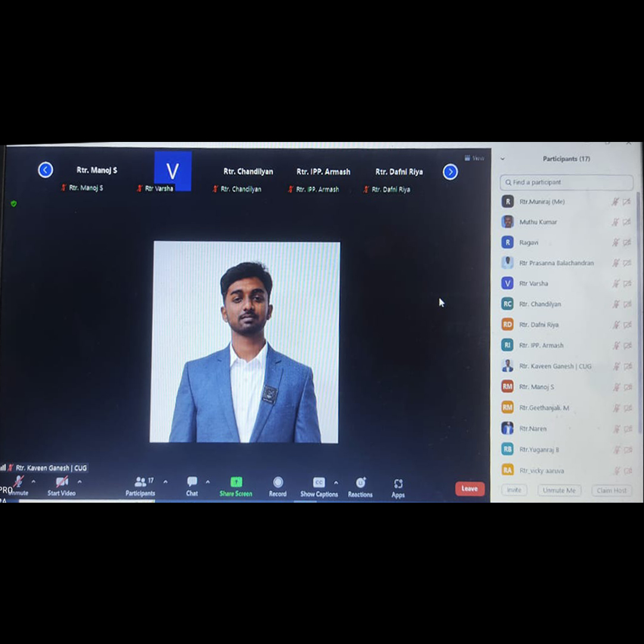644x644 pixels.
Task: Open the View menu at top right
Action: pyautogui.click(x=475, y=158)
